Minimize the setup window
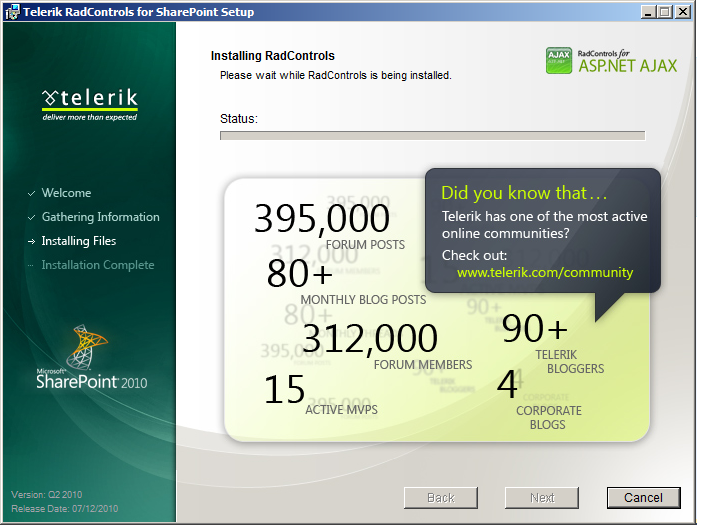 tap(648, 12)
